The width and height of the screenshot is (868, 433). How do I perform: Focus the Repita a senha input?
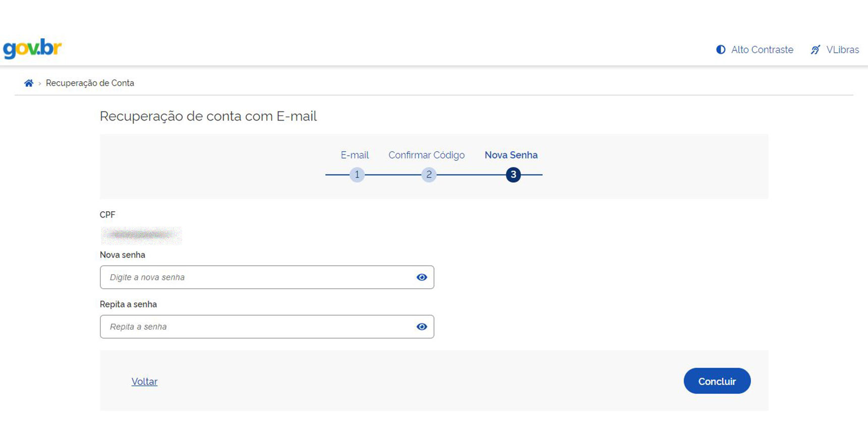pyautogui.click(x=257, y=327)
